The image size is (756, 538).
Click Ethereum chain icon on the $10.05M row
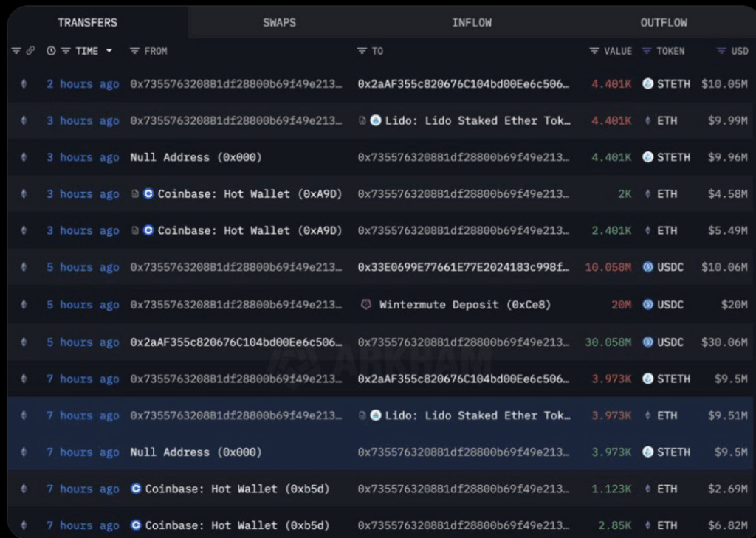tap(24, 84)
